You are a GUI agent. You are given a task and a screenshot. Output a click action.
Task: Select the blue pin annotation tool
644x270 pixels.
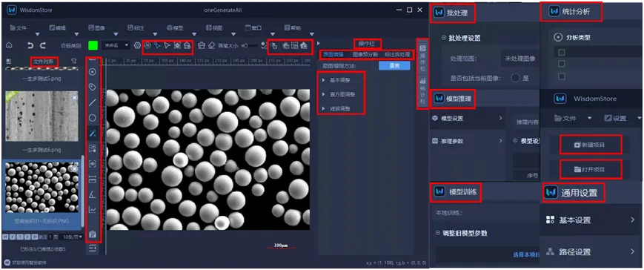pos(157,45)
